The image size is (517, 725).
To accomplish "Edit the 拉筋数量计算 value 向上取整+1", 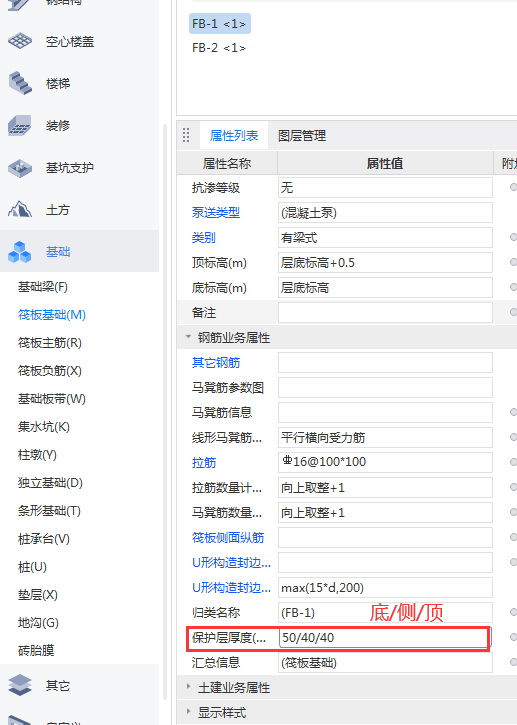I will click(x=385, y=487).
